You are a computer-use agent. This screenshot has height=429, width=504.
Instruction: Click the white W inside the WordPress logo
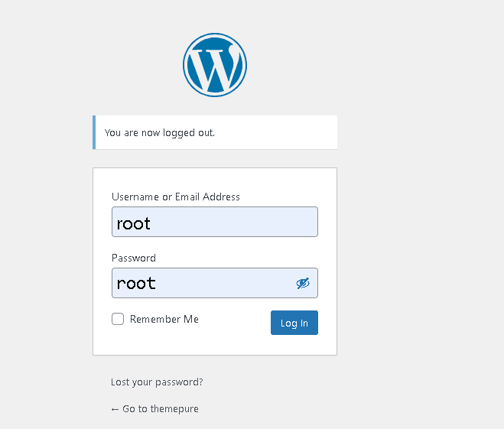pos(215,68)
